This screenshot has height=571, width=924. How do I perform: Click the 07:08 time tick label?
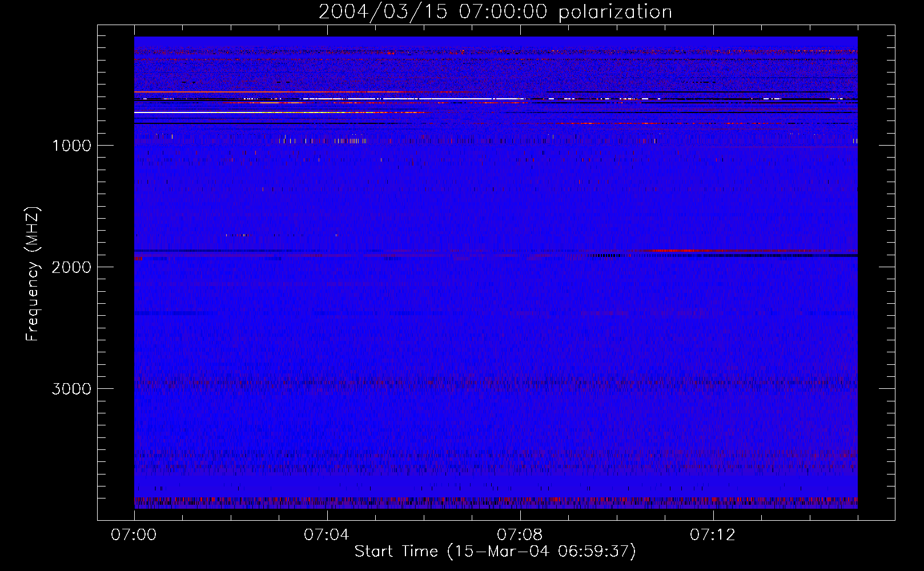tap(520, 534)
